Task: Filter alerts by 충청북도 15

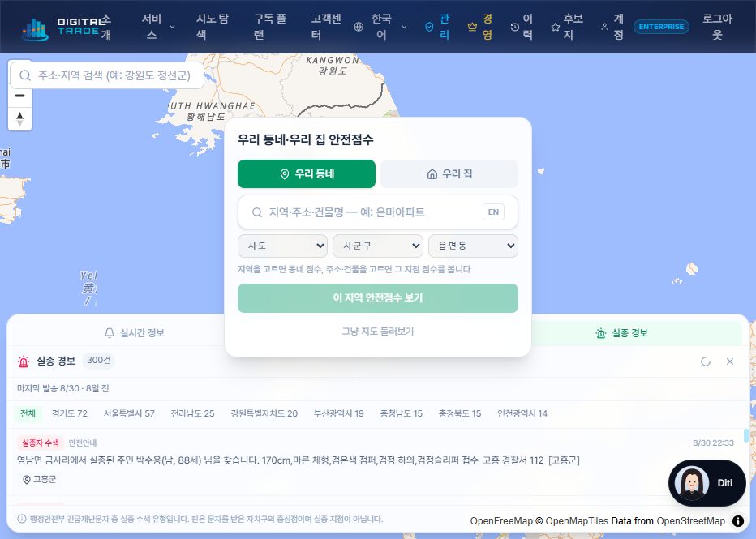Action: coord(460,413)
